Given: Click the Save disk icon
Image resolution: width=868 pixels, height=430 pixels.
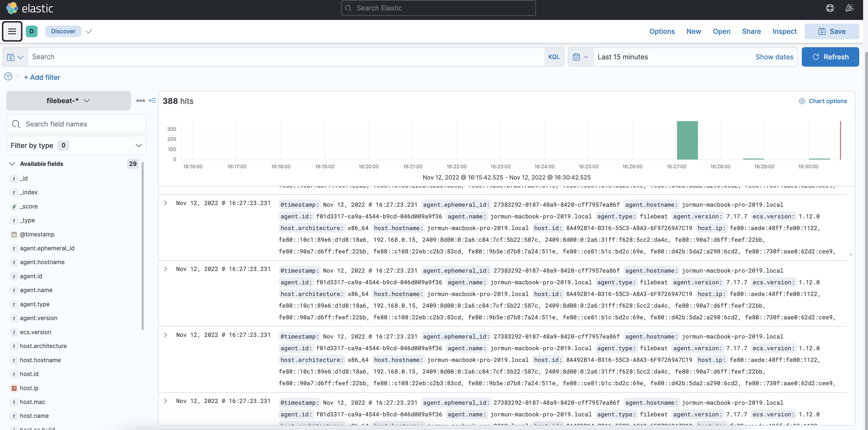Looking at the screenshot, I should pos(822,31).
